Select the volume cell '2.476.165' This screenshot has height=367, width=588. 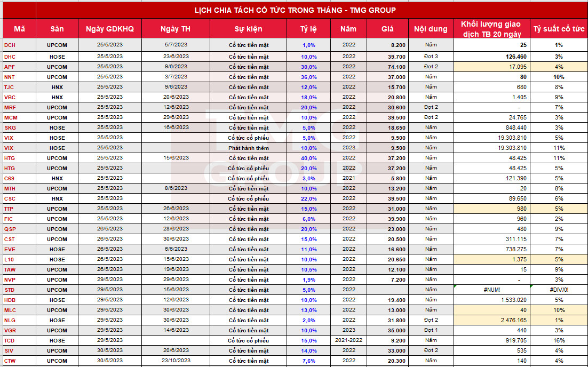pyautogui.click(x=491, y=320)
